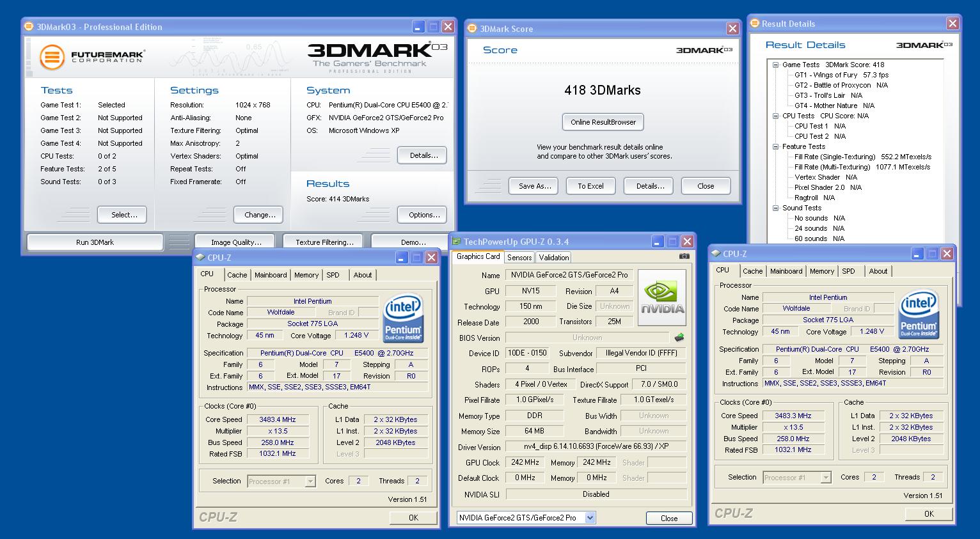980x539 pixels.
Task: Click Code Name Wolfdale in left CPU-Z
Action: click(281, 312)
